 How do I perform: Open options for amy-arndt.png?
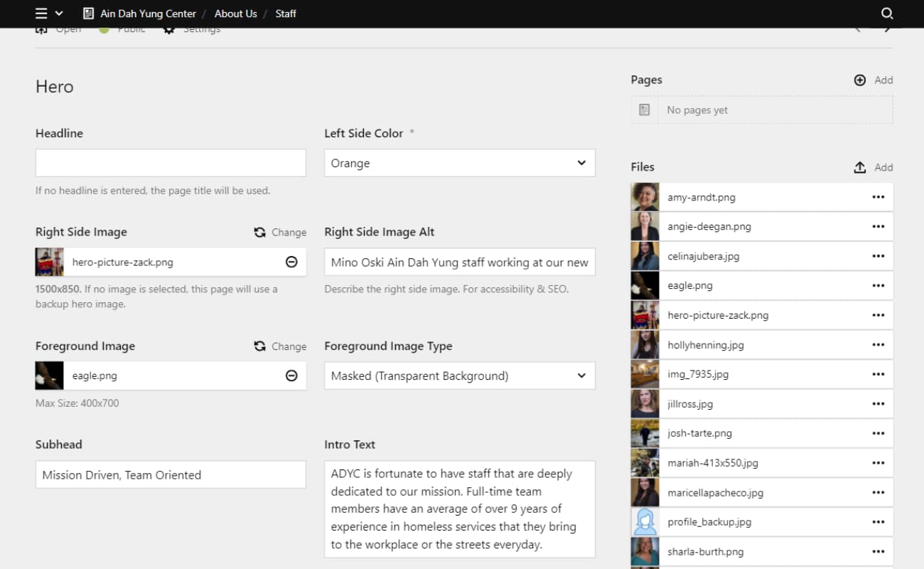(878, 197)
